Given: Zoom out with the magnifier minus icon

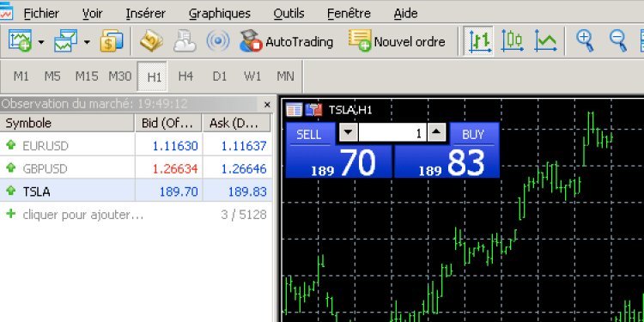Looking at the screenshot, I should [617, 41].
